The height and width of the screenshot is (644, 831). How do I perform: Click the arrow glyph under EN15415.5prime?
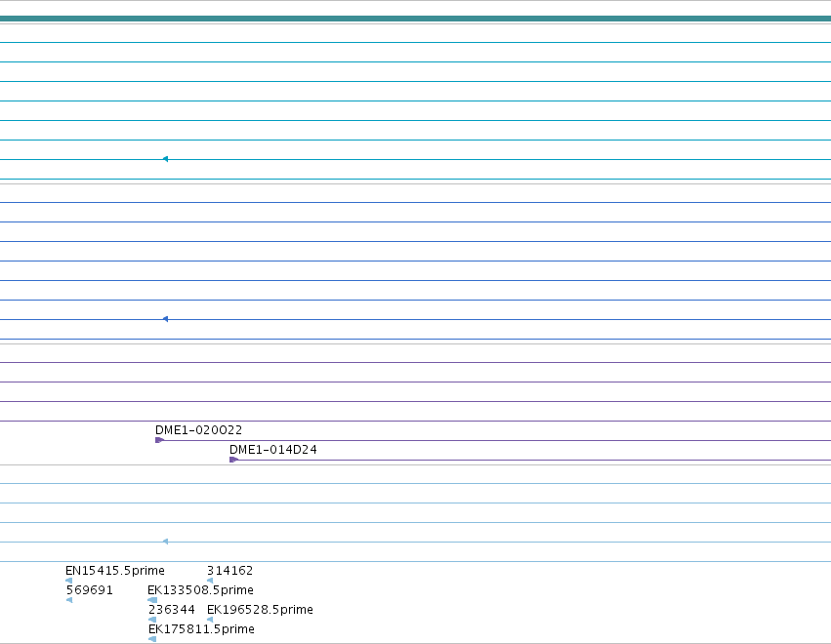pos(69,581)
